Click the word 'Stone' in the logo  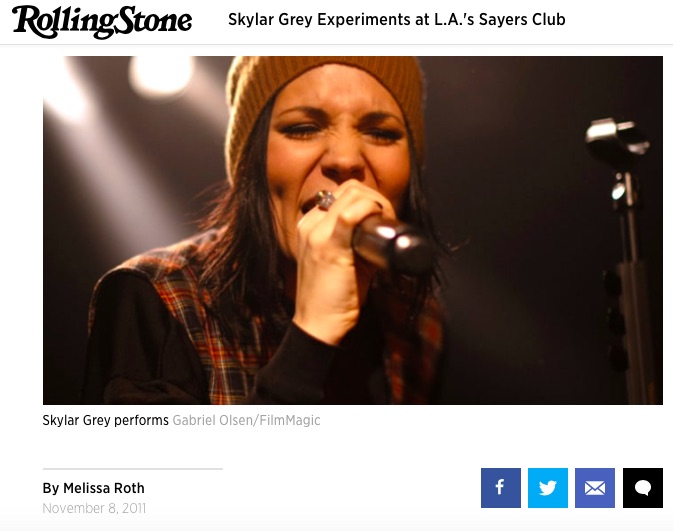coord(153,21)
